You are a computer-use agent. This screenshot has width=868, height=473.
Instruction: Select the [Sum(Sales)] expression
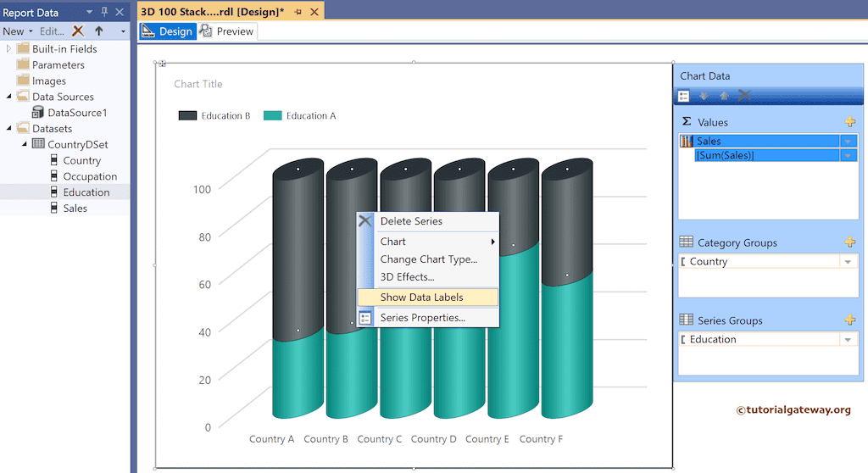coord(766,155)
